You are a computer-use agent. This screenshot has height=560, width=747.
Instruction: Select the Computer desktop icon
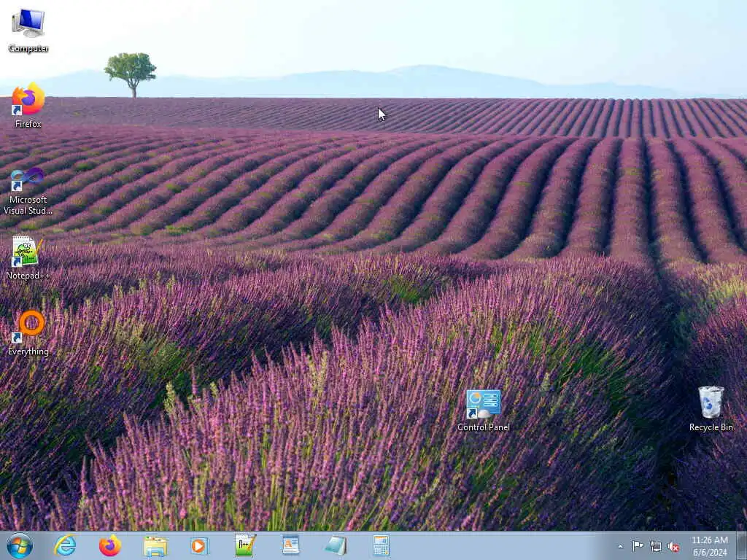click(x=28, y=31)
